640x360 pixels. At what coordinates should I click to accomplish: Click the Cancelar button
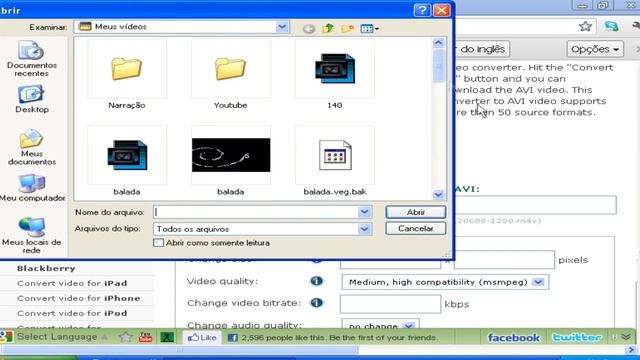click(x=416, y=229)
